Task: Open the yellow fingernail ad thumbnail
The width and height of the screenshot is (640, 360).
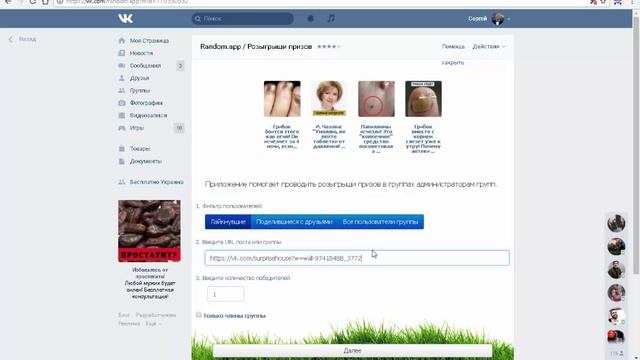Action: [423, 99]
